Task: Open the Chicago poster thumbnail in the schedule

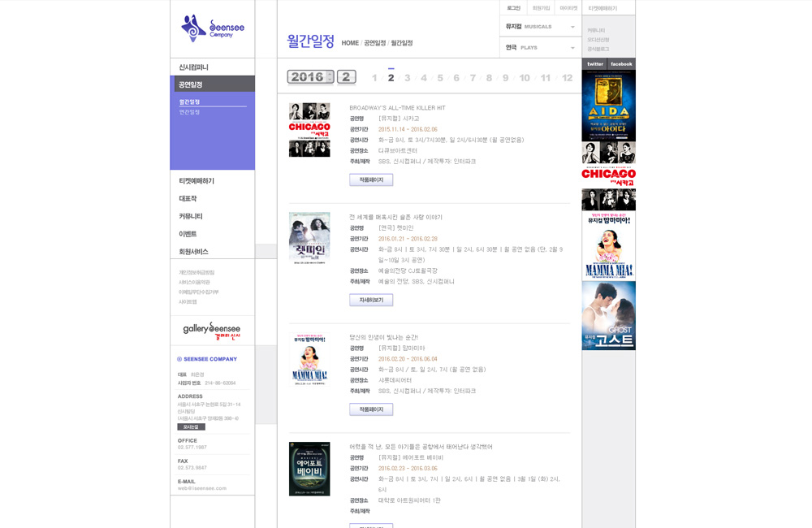Action: (x=309, y=129)
